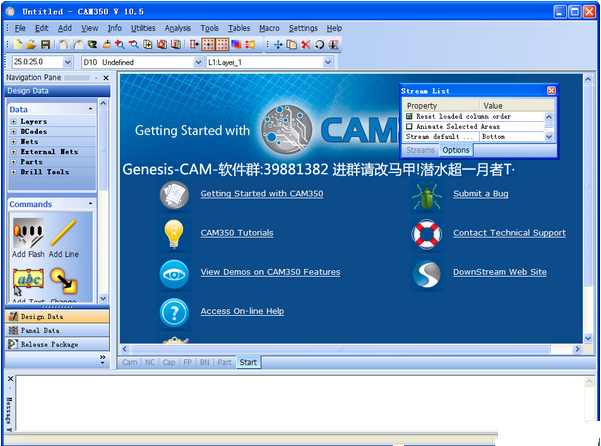
Task: Open the File menu
Action: 20,28
